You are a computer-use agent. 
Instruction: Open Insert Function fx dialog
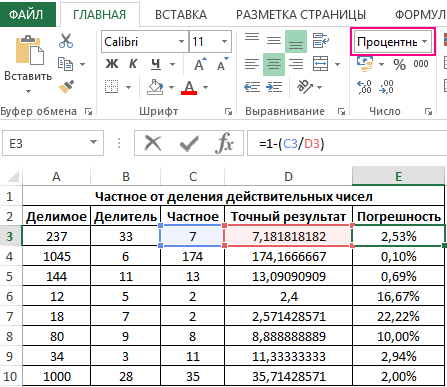(224, 143)
